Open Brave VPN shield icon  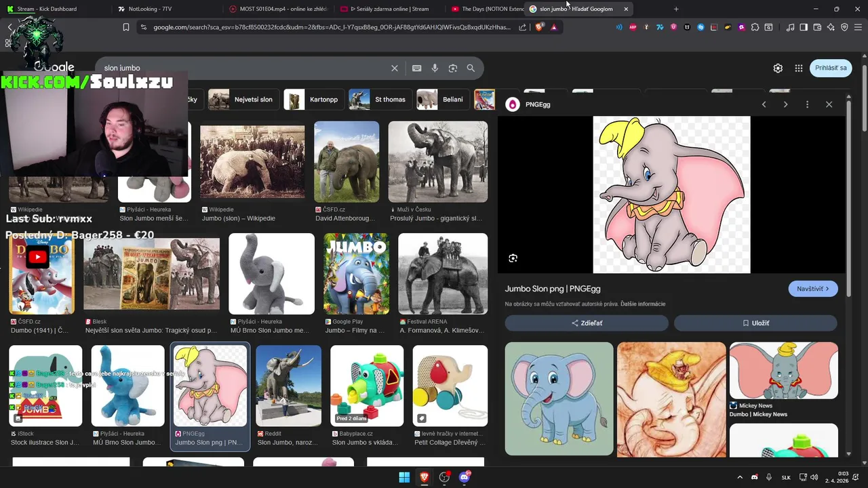coord(844,27)
